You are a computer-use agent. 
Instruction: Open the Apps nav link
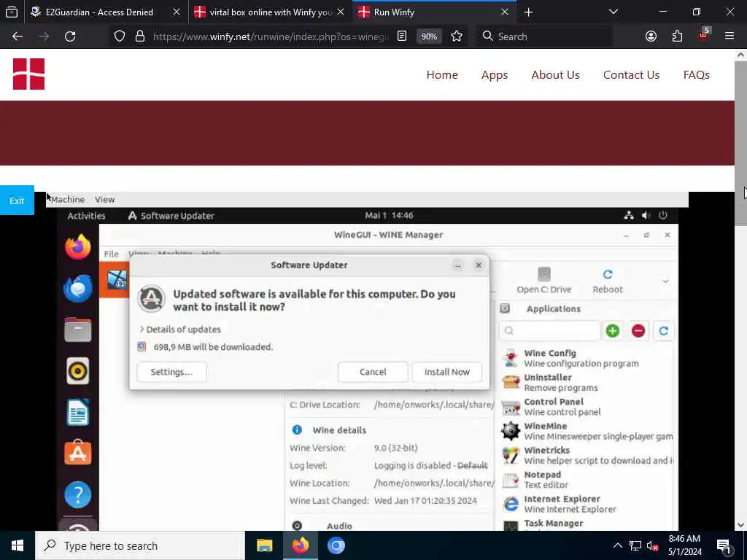(495, 75)
